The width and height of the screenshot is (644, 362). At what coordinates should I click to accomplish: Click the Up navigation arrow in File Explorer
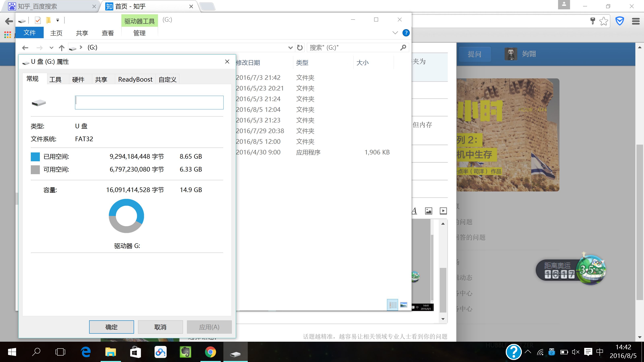(x=62, y=47)
